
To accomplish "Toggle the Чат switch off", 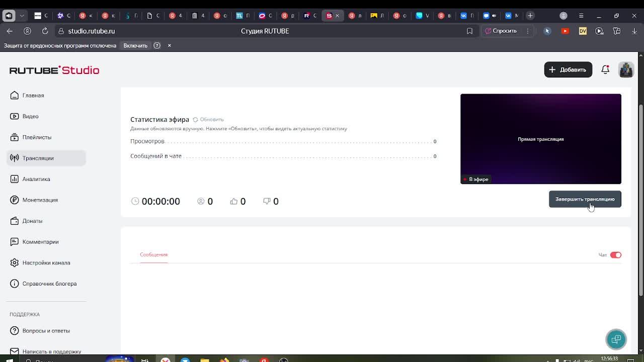I will coord(616,255).
